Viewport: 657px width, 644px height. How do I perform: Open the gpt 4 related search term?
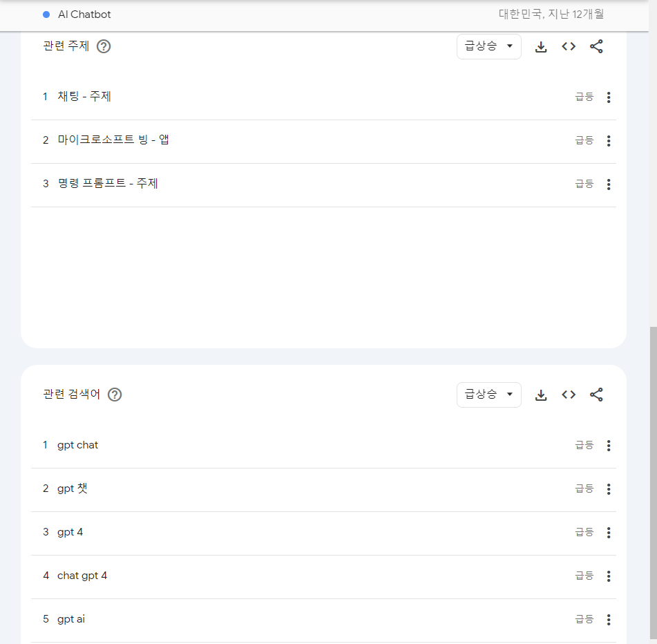pyautogui.click(x=70, y=532)
